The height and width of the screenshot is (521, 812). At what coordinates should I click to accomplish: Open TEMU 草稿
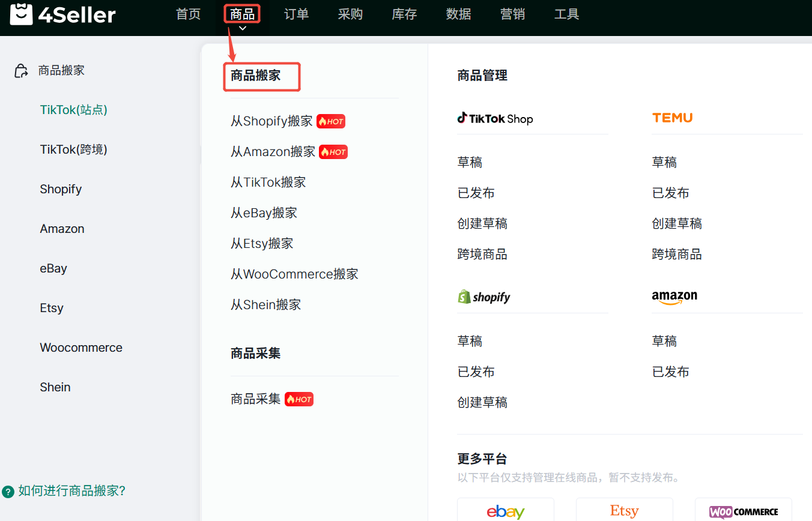point(664,163)
